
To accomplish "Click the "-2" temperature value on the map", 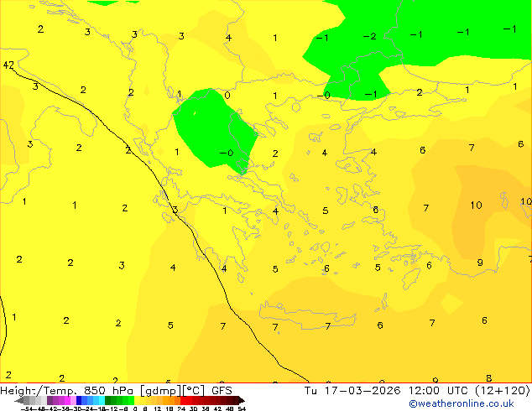I will [x=369, y=36].
